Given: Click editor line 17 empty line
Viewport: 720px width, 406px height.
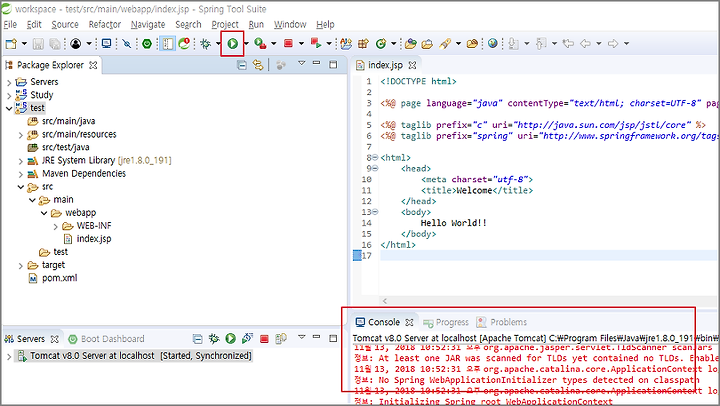Looking at the screenshot, I should click(549, 256).
